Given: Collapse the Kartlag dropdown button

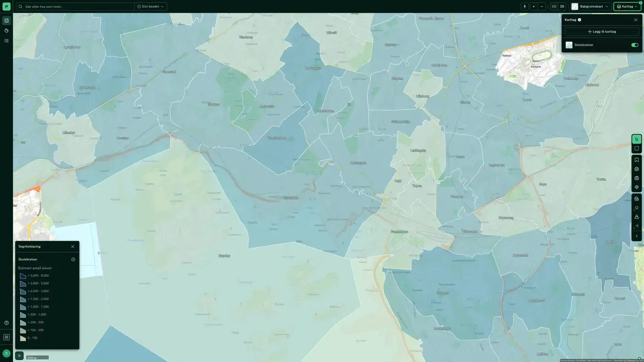Looking at the screenshot, I should click(627, 6).
